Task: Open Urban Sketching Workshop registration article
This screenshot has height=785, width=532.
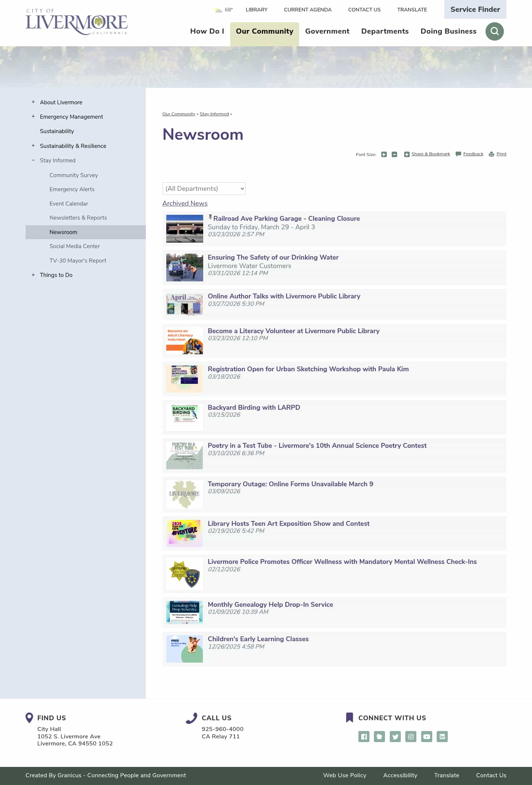Action: (x=308, y=369)
